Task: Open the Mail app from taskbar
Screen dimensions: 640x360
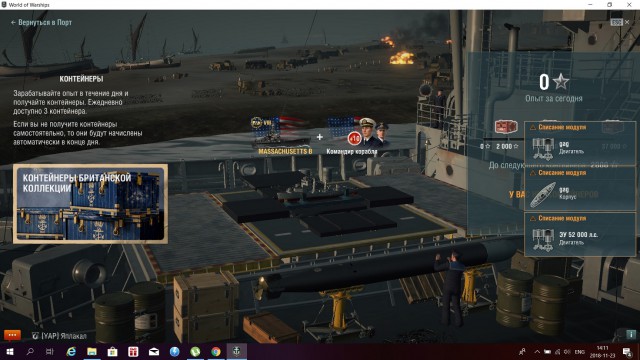Action: (154, 351)
